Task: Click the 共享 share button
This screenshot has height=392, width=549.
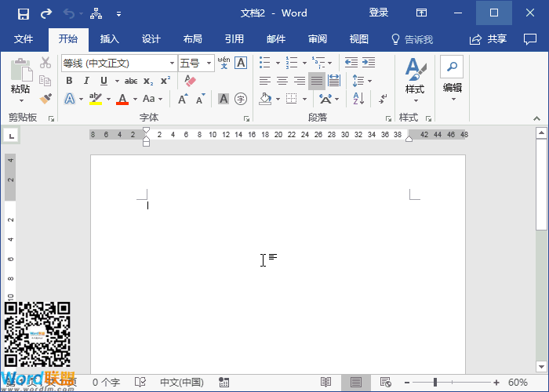Action: (x=489, y=39)
